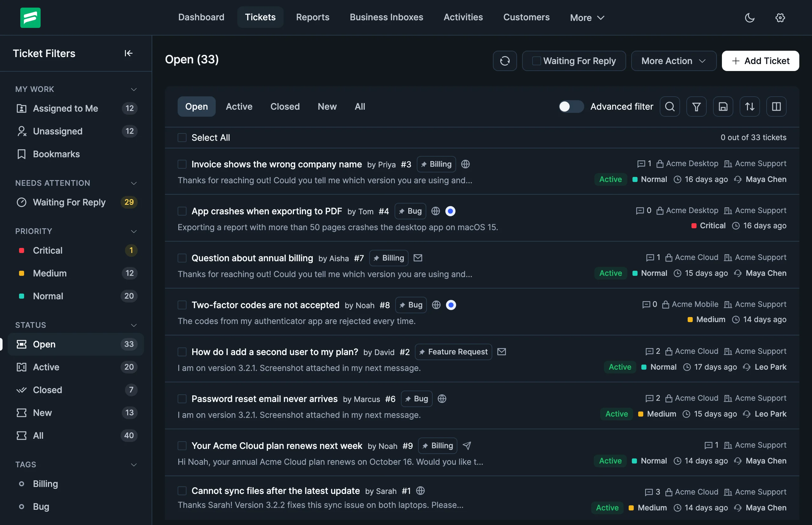Go to Business Inboxes

pyautogui.click(x=386, y=17)
